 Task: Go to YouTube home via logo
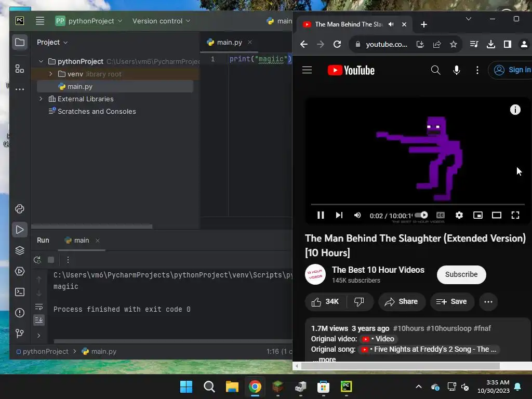pos(351,70)
